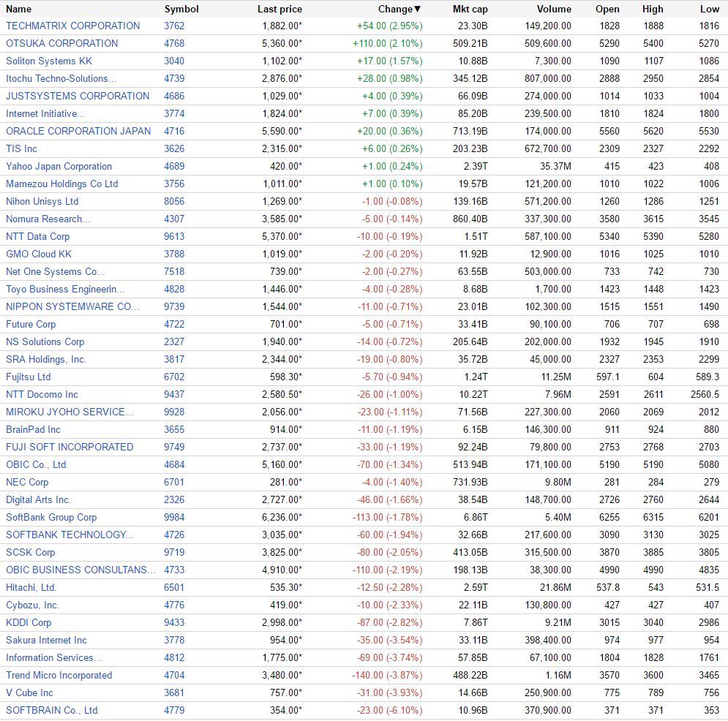Open SoftBank Group Corp link
The height and width of the screenshot is (721, 728).
(x=51, y=518)
